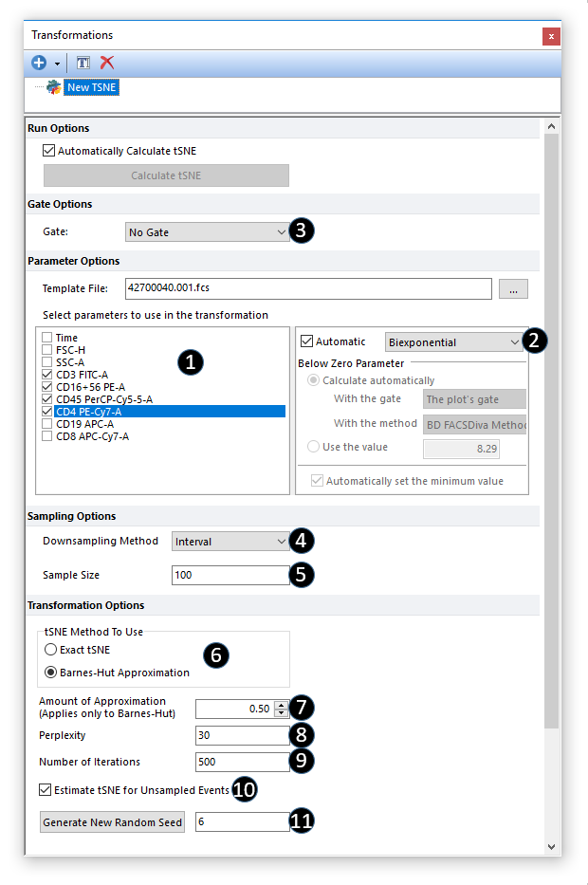
Task: Click Generate New Random Seed button
Action: point(112,822)
